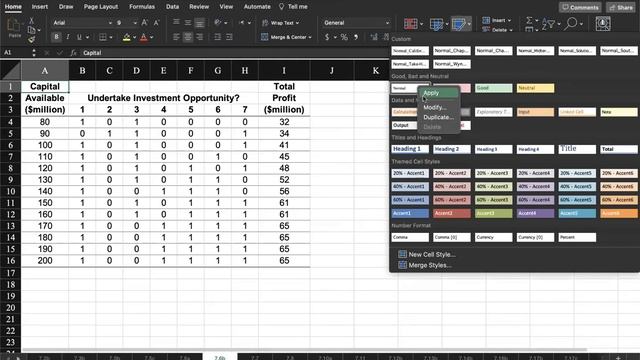Expand the Fill Color dropdown arrow
The image size is (640, 360).
point(134,38)
